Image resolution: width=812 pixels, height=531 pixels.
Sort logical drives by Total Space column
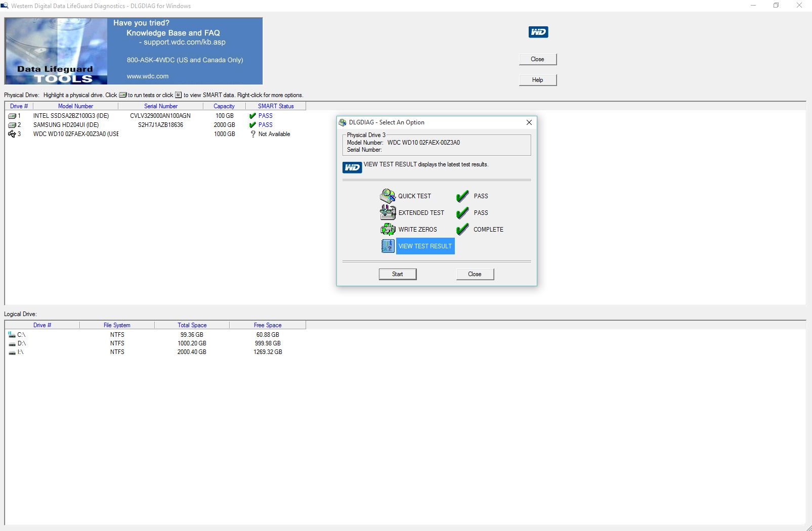(x=192, y=325)
